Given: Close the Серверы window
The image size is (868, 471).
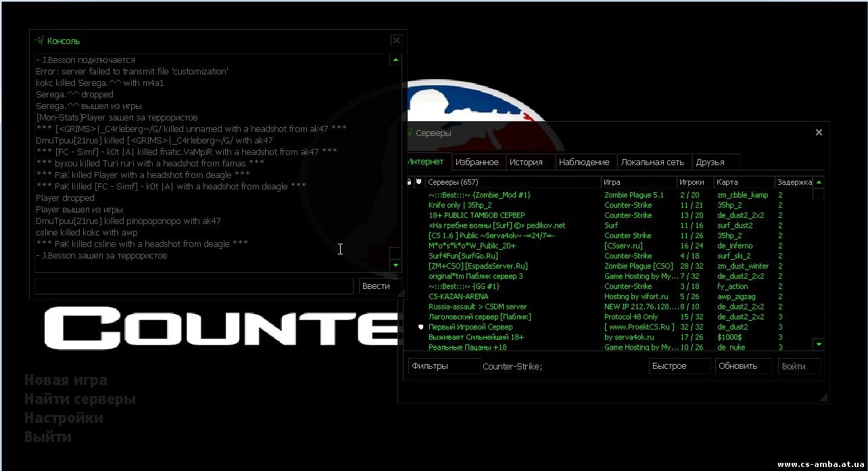Looking at the screenshot, I should click(x=819, y=133).
